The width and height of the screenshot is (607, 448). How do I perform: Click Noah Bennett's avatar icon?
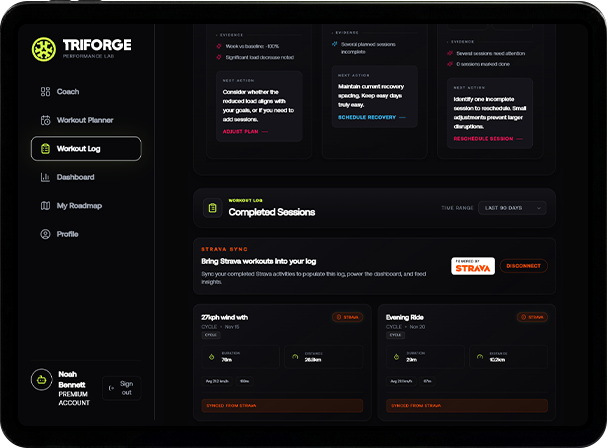41,379
